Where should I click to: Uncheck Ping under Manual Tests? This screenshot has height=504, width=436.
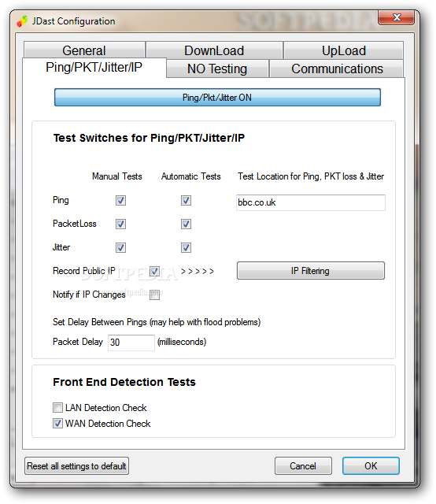(121, 201)
